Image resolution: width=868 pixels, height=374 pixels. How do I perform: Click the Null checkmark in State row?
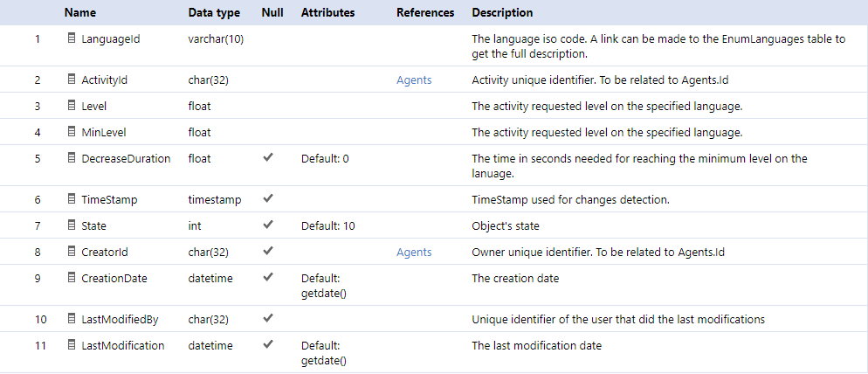(268, 225)
